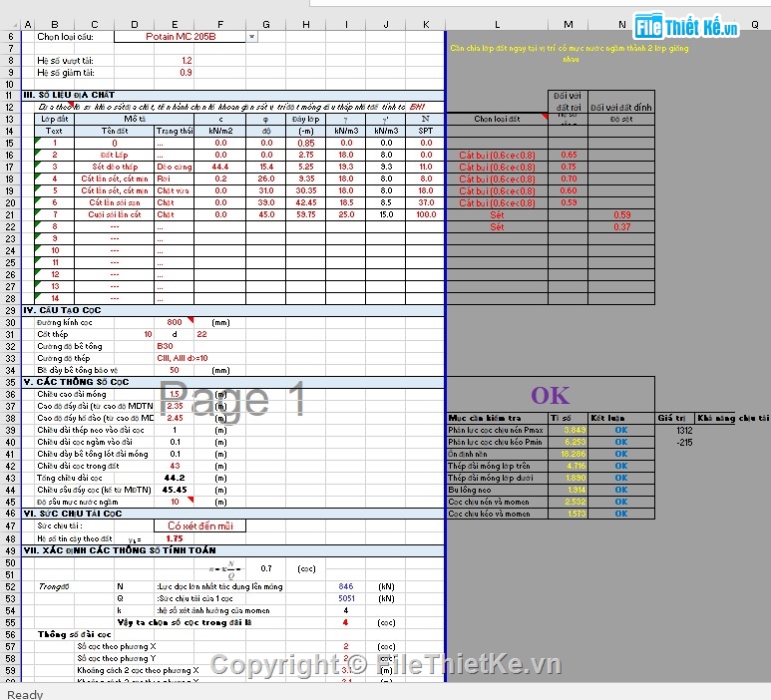
Task: Click 'Cát lẫn sỏi sạn' soil name cell
Action: click(115, 203)
